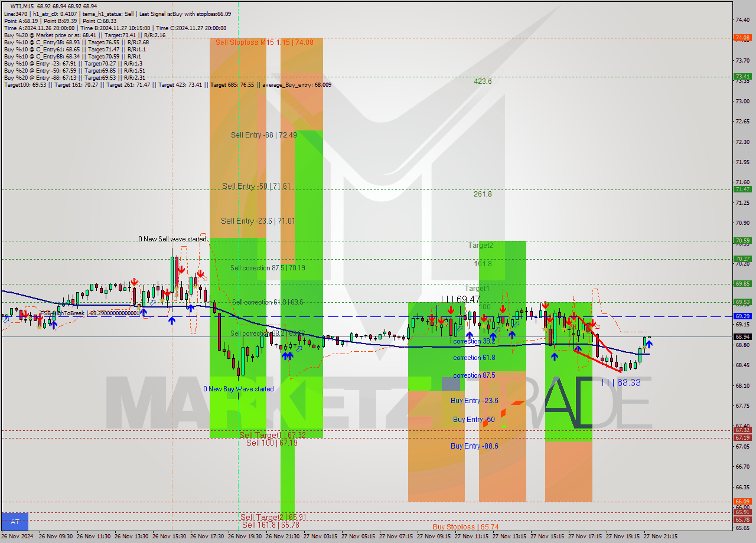Click the 'Buy %10 @ C_Entry61: 68.65' line
Viewport: 756px width, 543px height.
pyautogui.click(x=74, y=49)
